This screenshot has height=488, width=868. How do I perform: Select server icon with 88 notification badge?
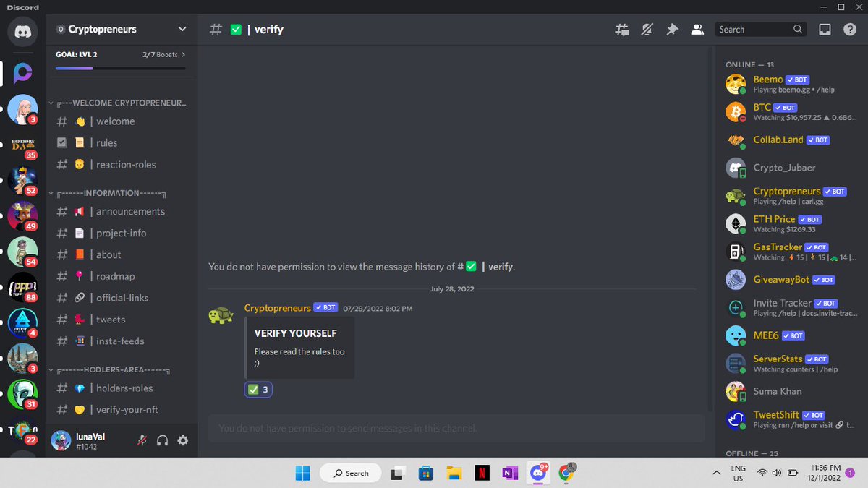[x=22, y=286]
